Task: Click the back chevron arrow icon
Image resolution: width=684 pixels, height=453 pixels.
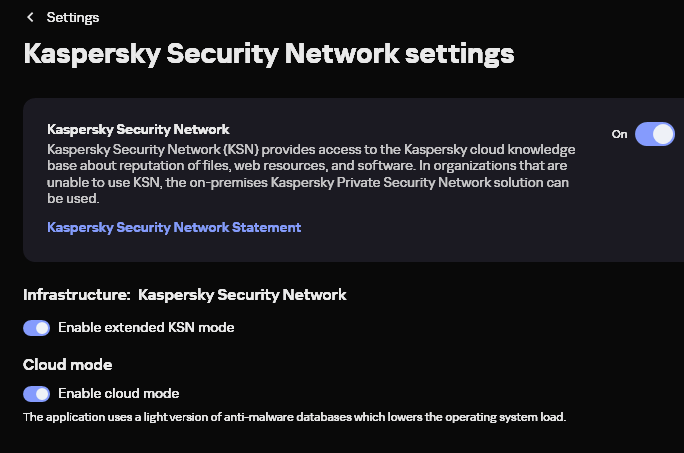Action: tap(31, 17)
